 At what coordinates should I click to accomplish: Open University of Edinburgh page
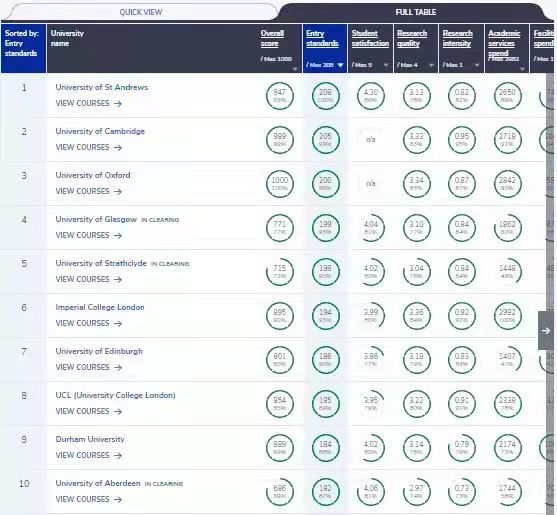pyautogui.click(x=99, y=352)
